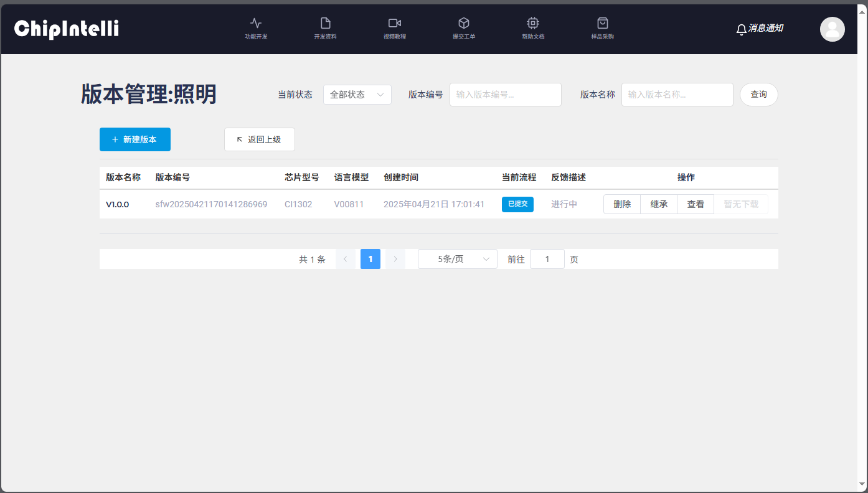The width and height of the screenshot is (868, 493).
Task: Open 帮助文档 chip icon
Action: [x=533, y=23]
